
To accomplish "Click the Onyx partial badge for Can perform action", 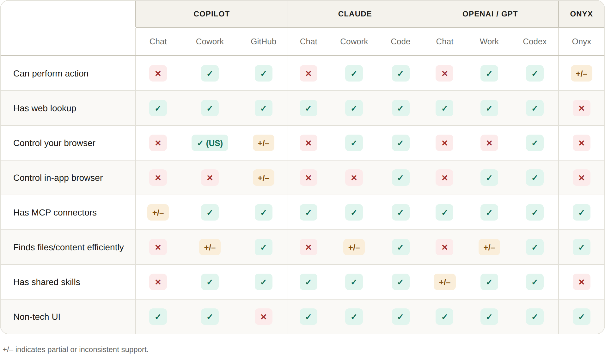I will [x=581, y=73].
